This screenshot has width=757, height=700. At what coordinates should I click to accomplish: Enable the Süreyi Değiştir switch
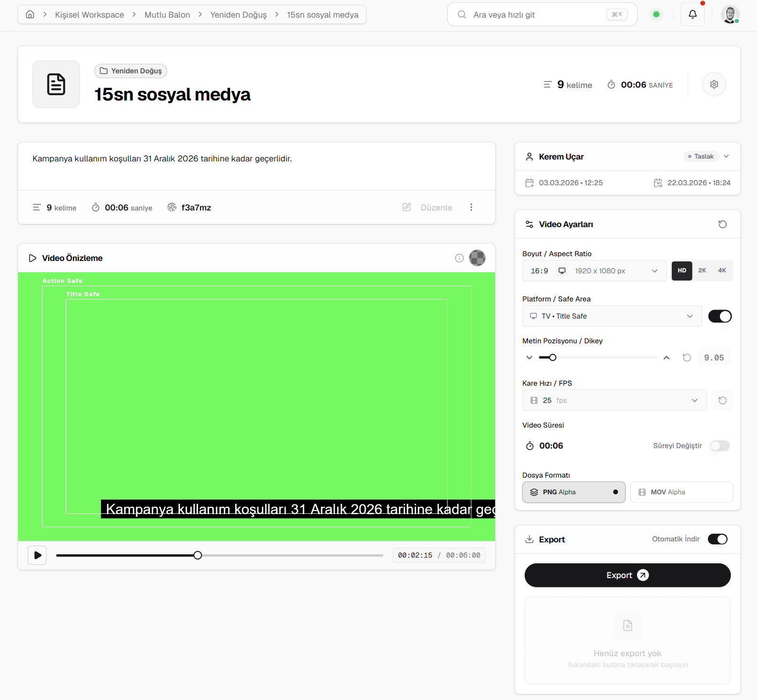(719, 446)
